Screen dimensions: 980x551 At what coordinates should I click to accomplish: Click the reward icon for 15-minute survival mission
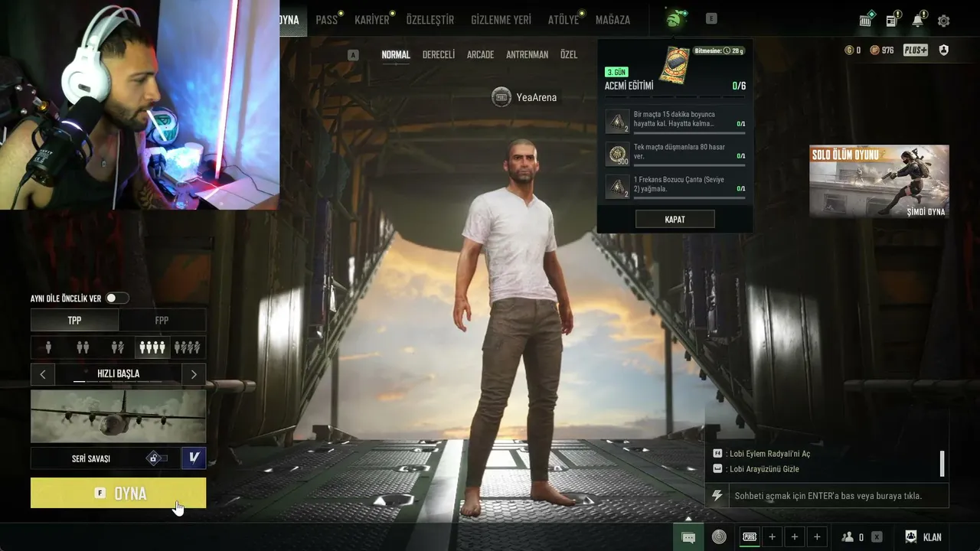pos(617,121)
